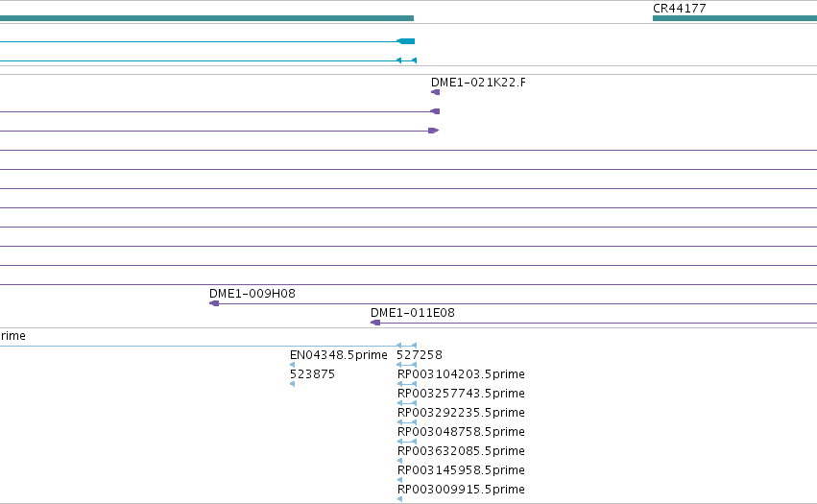Select the glyph under RP003104203.5prime
Viewport: 817px width, 504px height.
407,384
